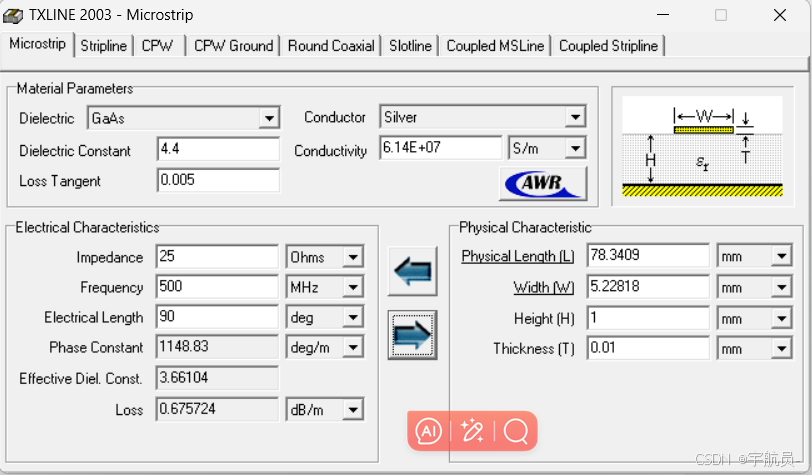The image size is (812, 475).
Task: Click the TXLINE app icon in title bar
Action: click(x=13, y=16)
